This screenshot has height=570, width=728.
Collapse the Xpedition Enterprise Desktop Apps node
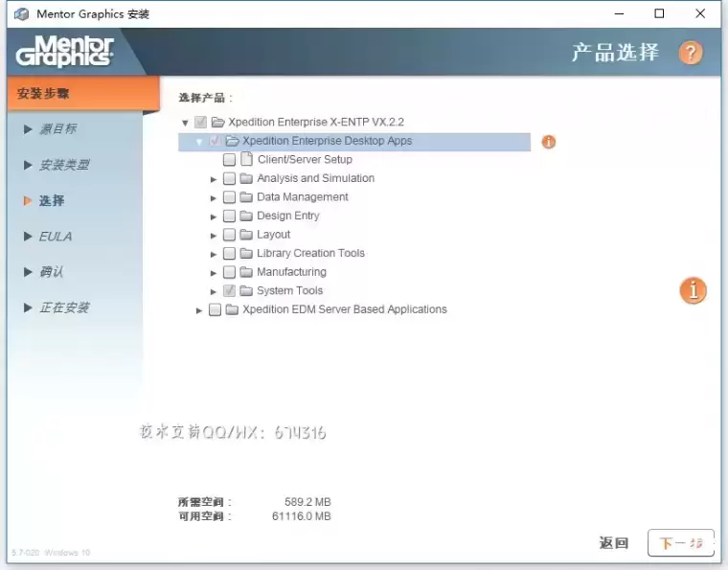(199, 142)
